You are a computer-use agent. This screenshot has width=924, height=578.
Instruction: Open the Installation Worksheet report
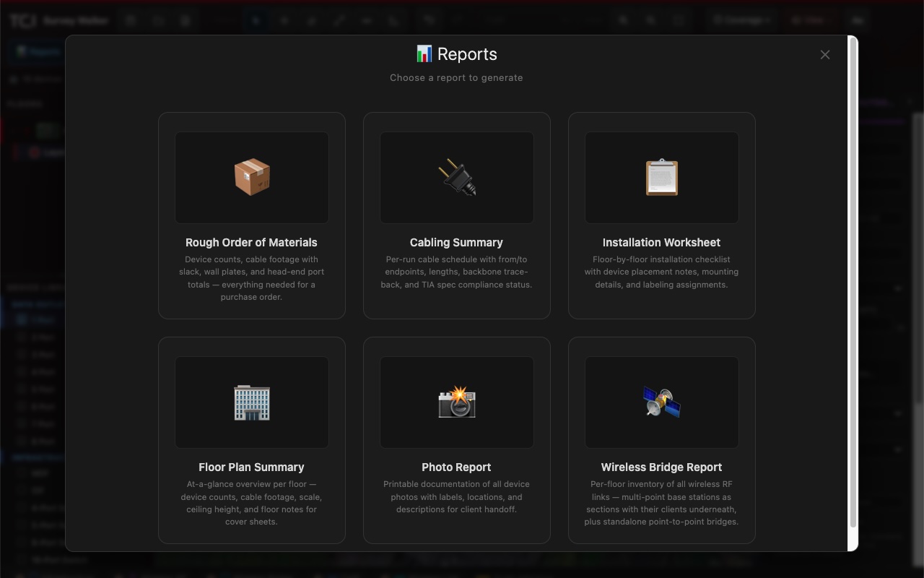tap(662, 215)
